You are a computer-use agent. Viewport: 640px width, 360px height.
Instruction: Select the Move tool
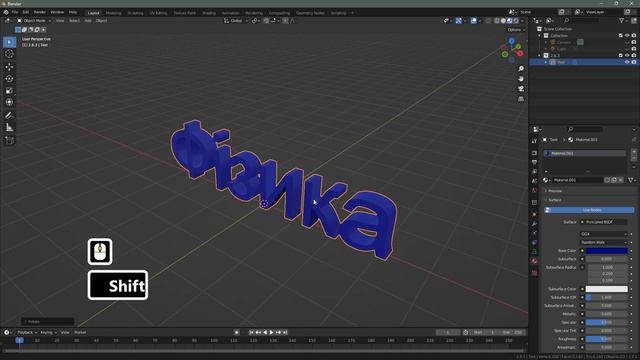pos(9,67)
